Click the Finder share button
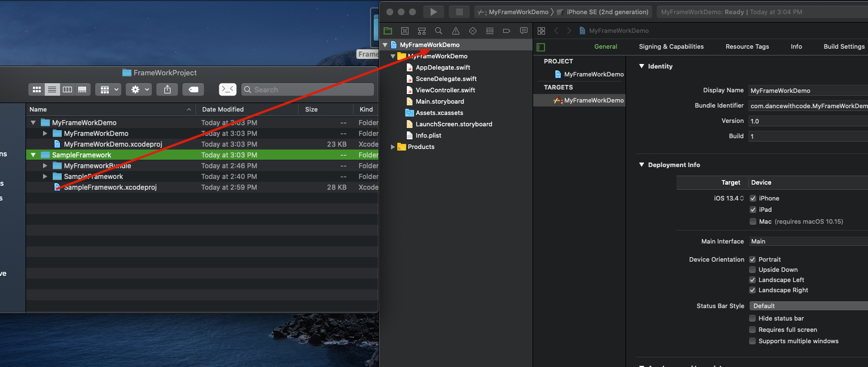The height and width of the screenshot is (367, 868). point(167,89)
